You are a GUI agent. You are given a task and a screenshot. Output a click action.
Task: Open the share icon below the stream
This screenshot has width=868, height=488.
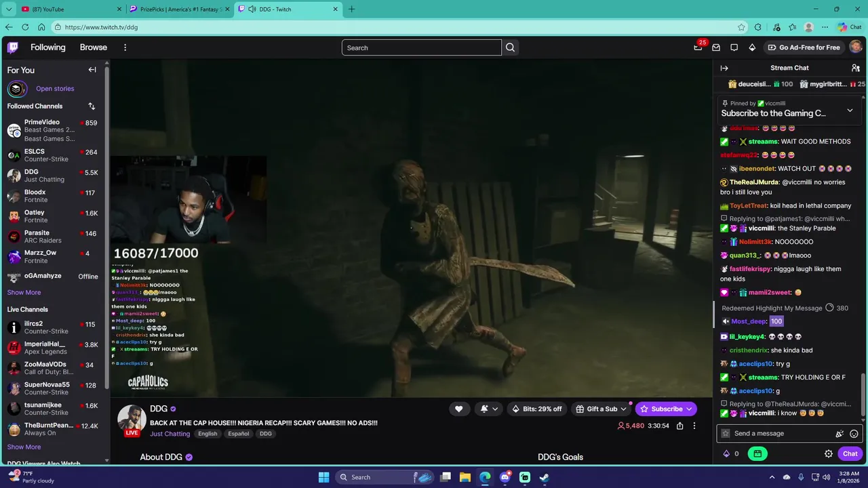click(x=679, y=426)
